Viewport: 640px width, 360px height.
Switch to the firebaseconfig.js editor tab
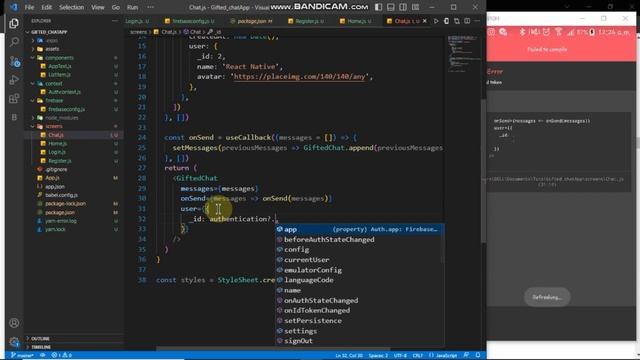tap(190, 21)
